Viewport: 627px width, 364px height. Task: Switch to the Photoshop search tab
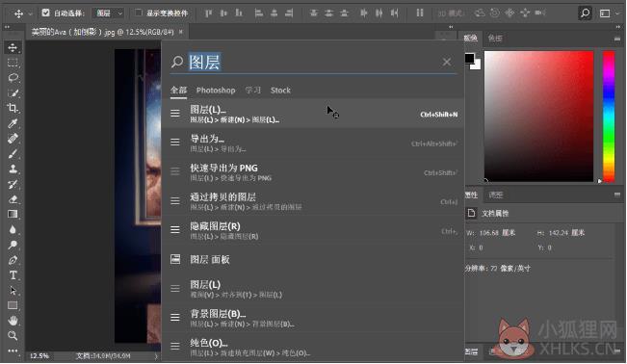tap(216, 91)
